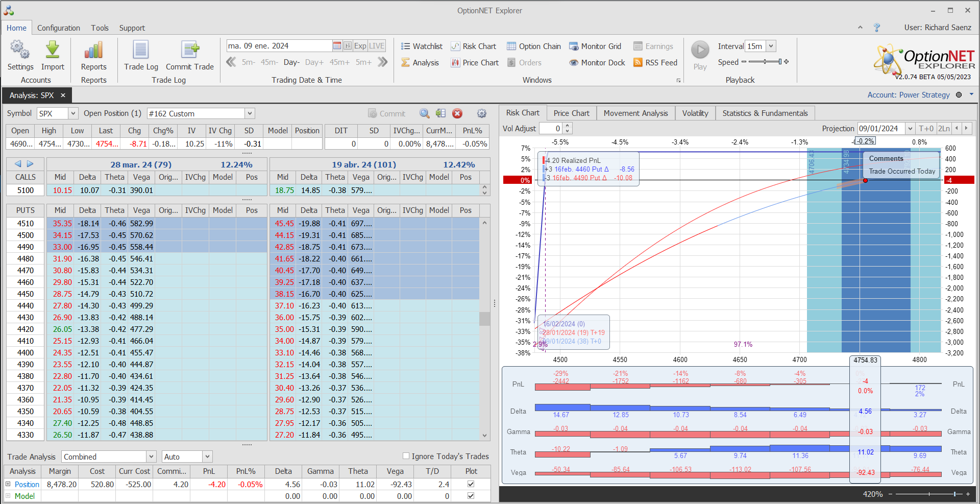Open the Monitor Dock window

click(x=597, y=63)
